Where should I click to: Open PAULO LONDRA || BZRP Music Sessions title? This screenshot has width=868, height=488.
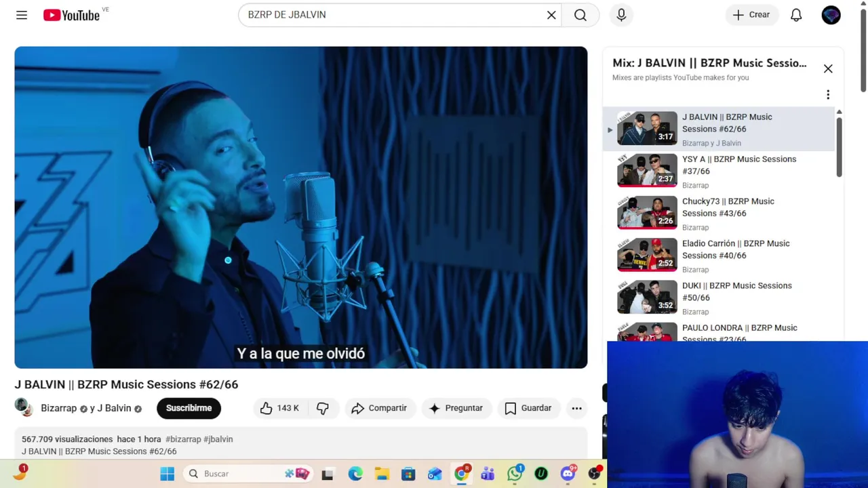pyautogui.click(x=740, y=333)
